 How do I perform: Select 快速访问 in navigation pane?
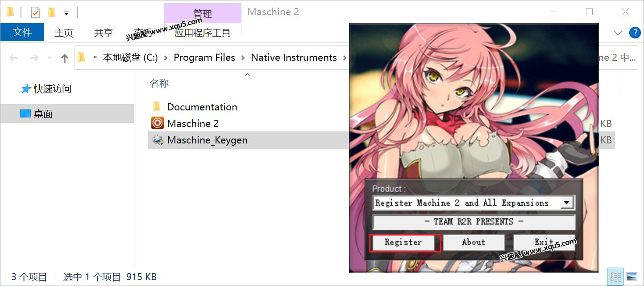[x=53, y=89]
